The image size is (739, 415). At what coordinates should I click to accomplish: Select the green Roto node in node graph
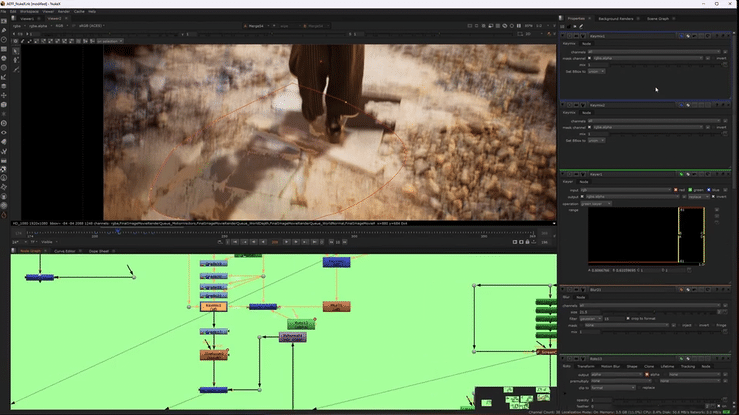[301, 324]
